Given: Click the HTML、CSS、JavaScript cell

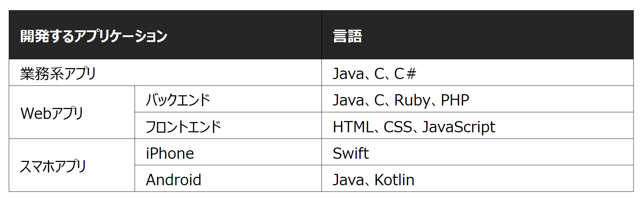Looking at the screenshot, I should [477, 125].
